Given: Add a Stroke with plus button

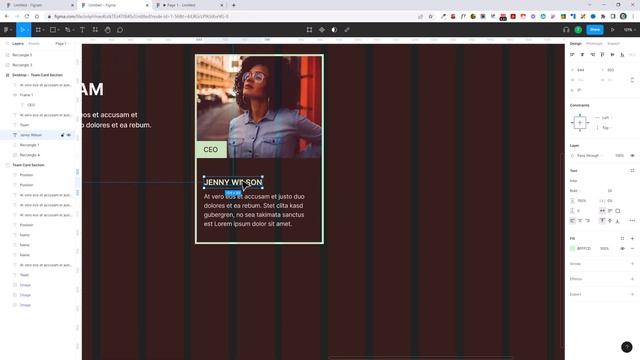Looking at the screenshot, I should click(x=632, y=264).
